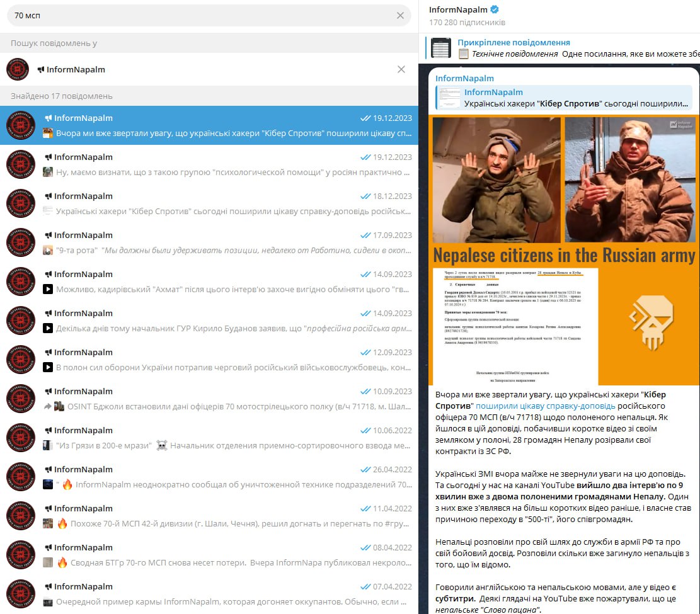This screenshot has width=700, height=614.
Task: Clear the search field with X icon
Action: [400, 16]
